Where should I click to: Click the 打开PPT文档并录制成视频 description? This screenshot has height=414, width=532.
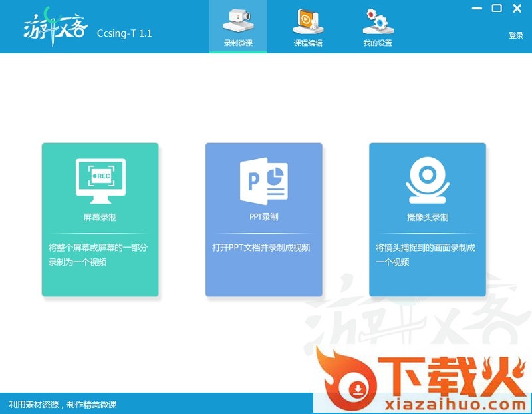261,248
